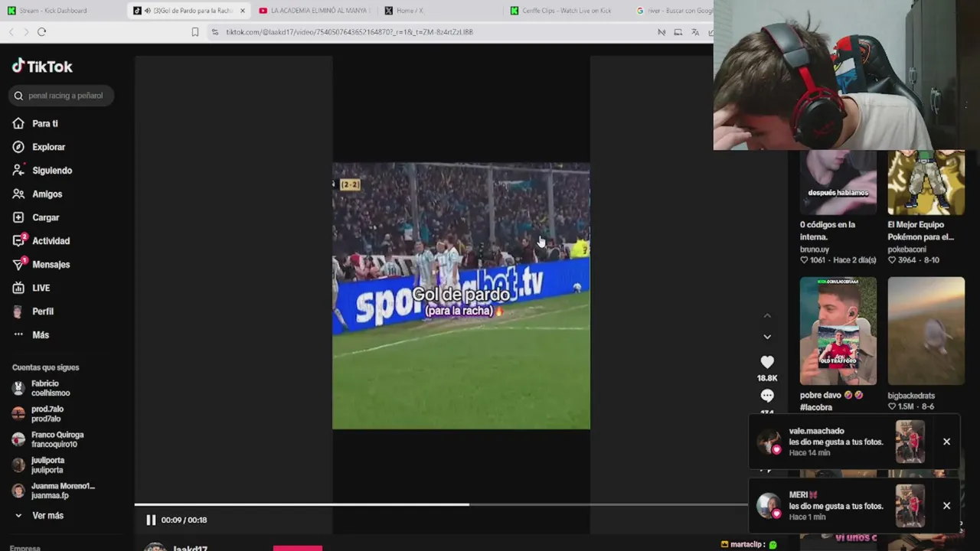Screen dimensions: 980x551
Task: Click the Cuentas que sigues heading
Action: point(45,367)
